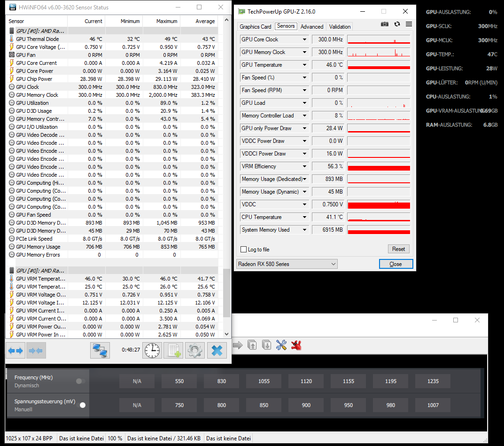This screenshot has height=446, width=504.
Task: Click HWiNFO collapse columns arrows icon
Action: 36,351
